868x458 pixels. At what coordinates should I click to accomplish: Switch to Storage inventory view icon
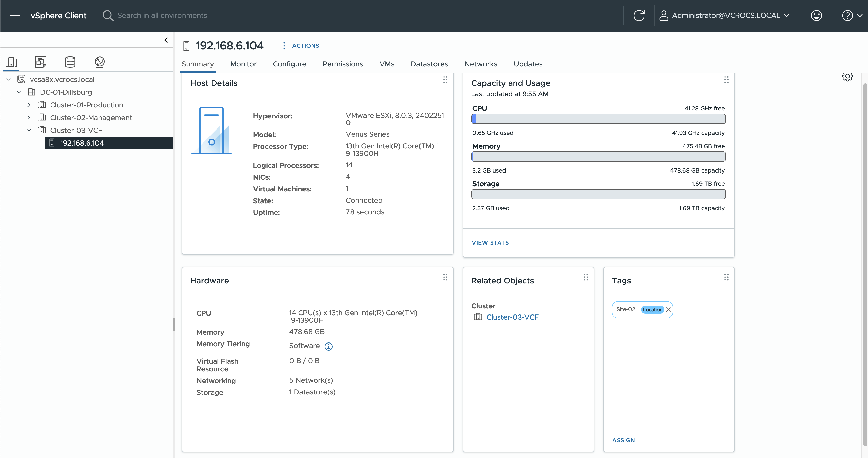pos(70,62)
